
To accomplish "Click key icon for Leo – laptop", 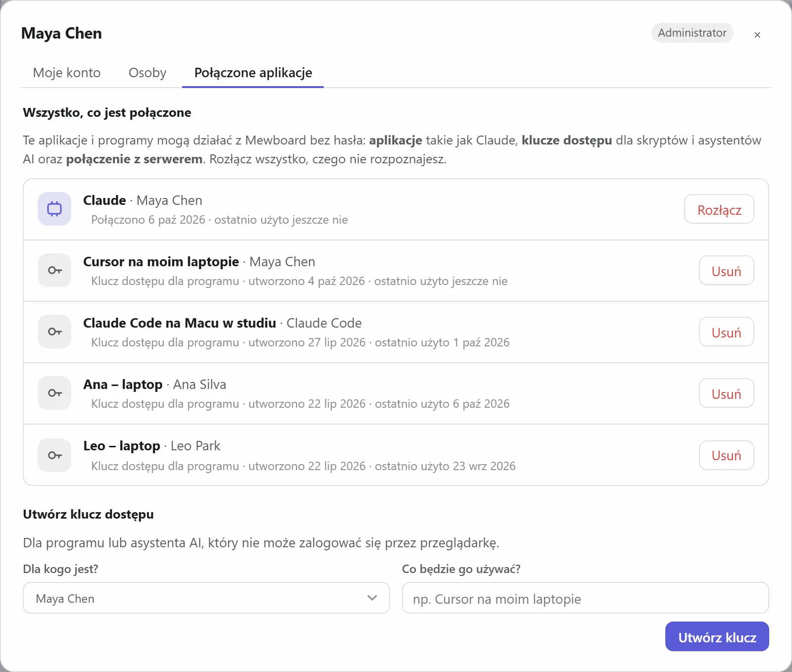I will point(54,455).
